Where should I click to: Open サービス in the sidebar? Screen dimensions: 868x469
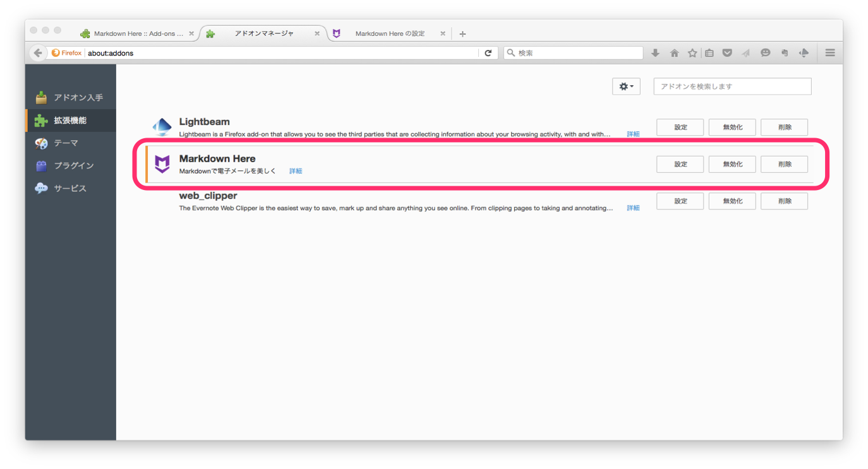[71, 188]
